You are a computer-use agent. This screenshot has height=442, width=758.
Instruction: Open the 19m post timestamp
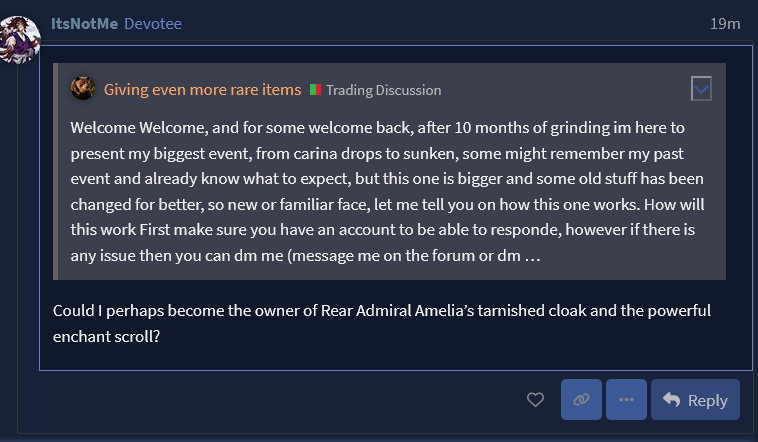click(x=725, y=23)
